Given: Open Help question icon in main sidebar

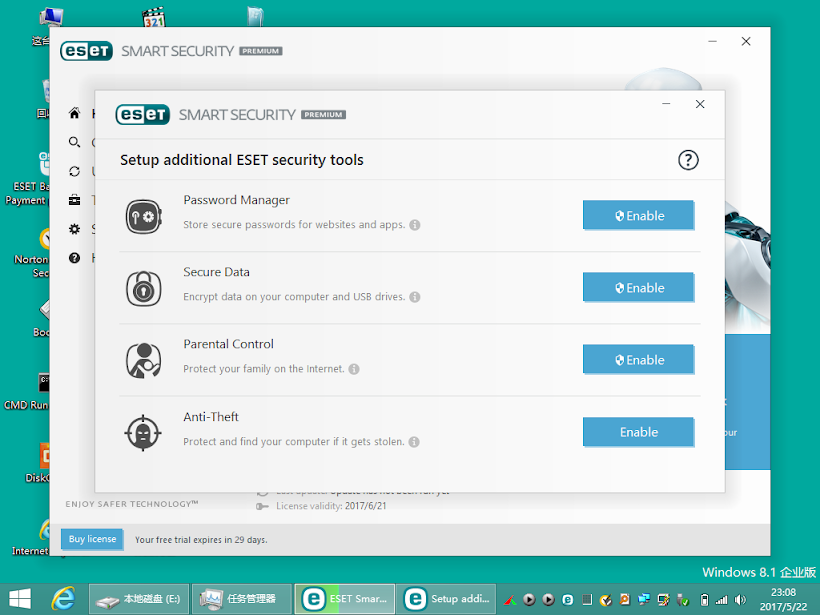Looking at the screenshot, I should tap(74, 258).
